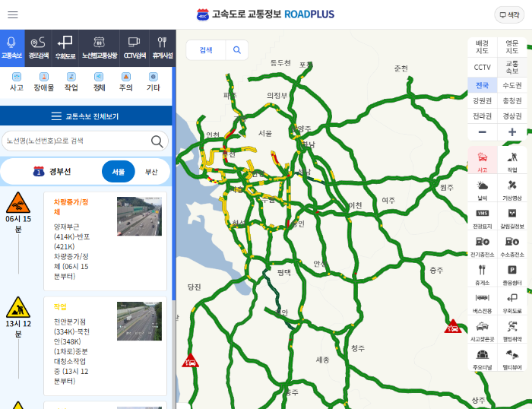Show 결빙취약 icy road sections

511,330
